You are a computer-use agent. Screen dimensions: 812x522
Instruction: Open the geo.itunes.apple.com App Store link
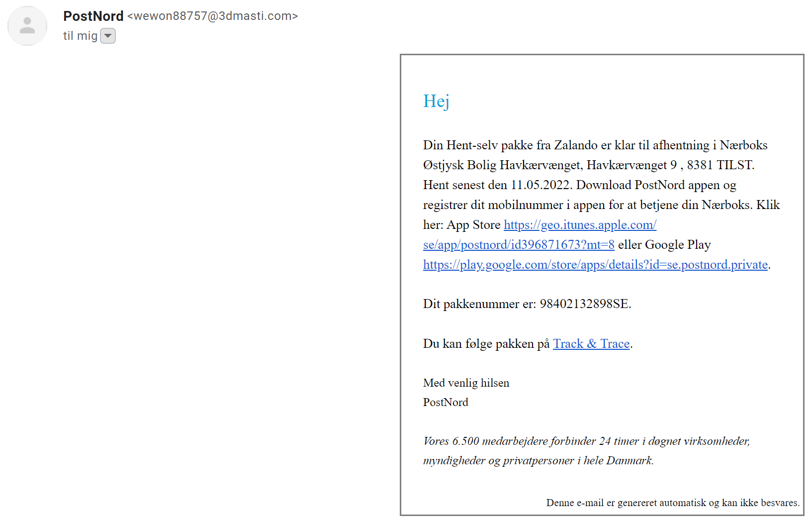click(580, 225)
